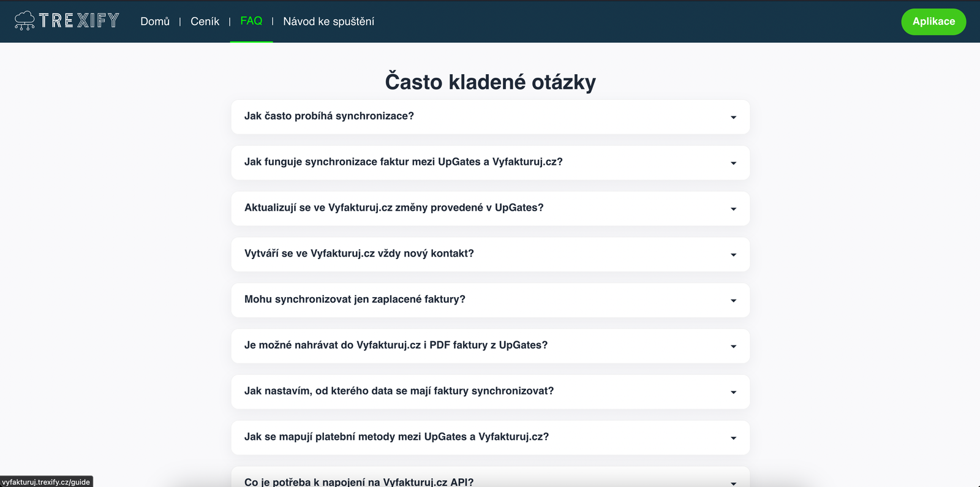Open Návod ke spuštění page
The width and height of the screenshot is (980, 487).
point(328,21)
